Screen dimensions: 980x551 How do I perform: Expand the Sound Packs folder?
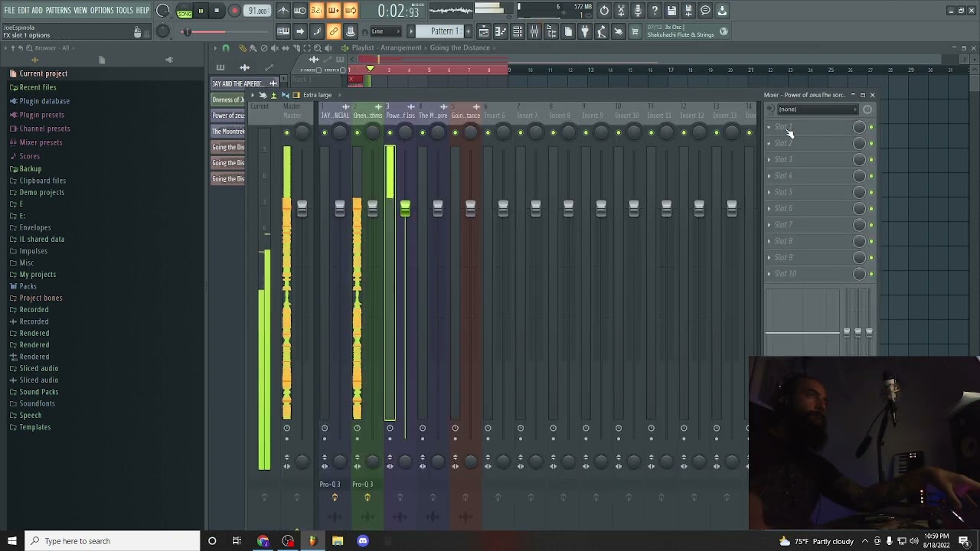(39, 392)
